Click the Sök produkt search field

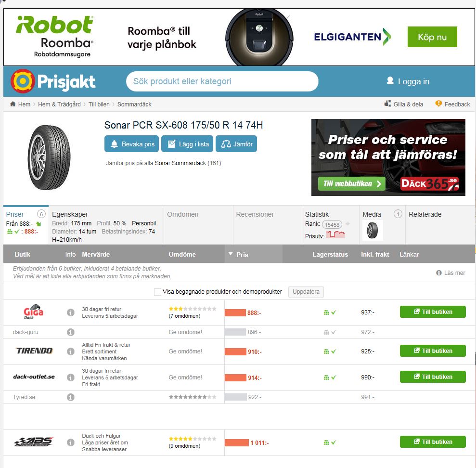click(x=222, y=81)
